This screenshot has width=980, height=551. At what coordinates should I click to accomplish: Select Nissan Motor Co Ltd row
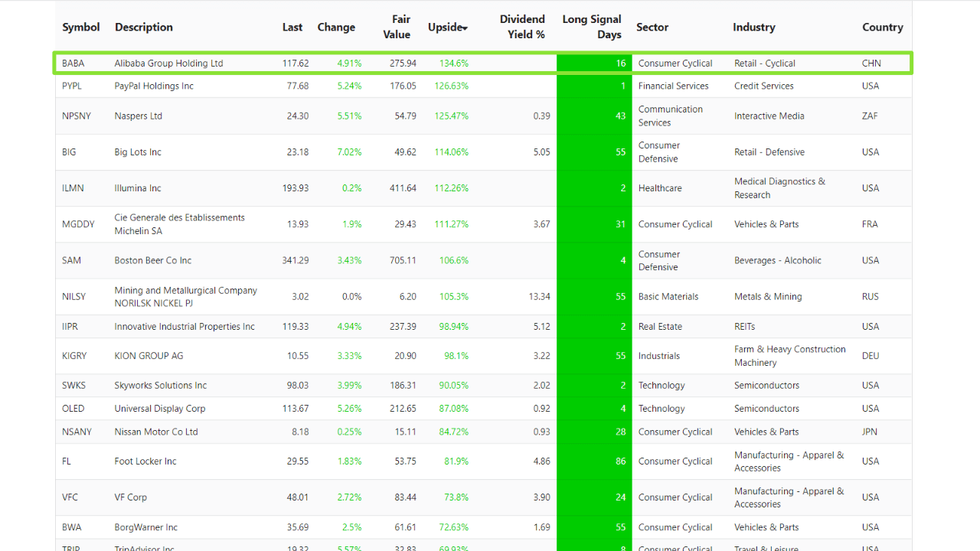point(156,432)
